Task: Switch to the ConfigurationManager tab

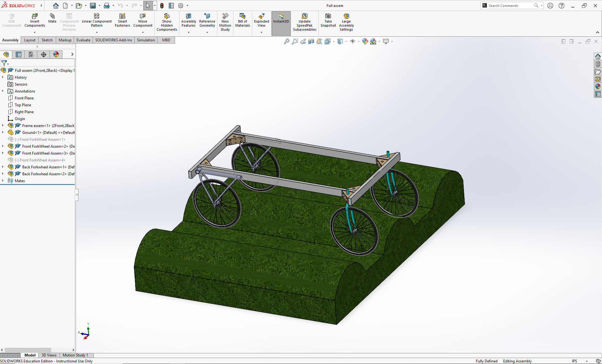Action: [31, 54]
